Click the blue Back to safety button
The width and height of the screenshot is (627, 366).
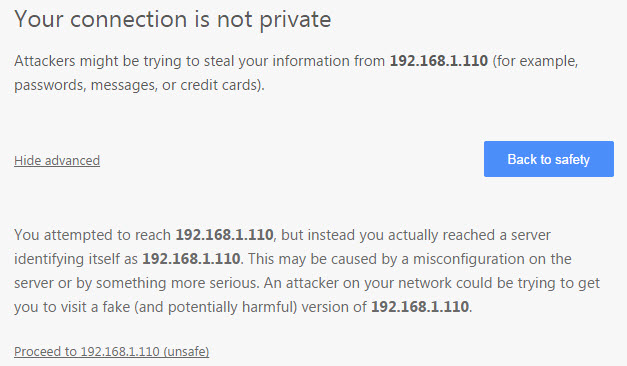point(549,159)
